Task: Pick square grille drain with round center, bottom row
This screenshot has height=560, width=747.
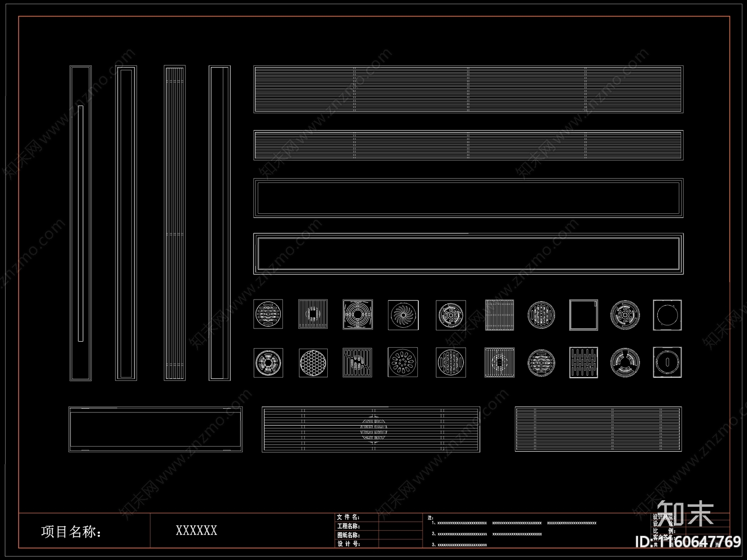Action: pyautogui.click(x=500, y=362)
